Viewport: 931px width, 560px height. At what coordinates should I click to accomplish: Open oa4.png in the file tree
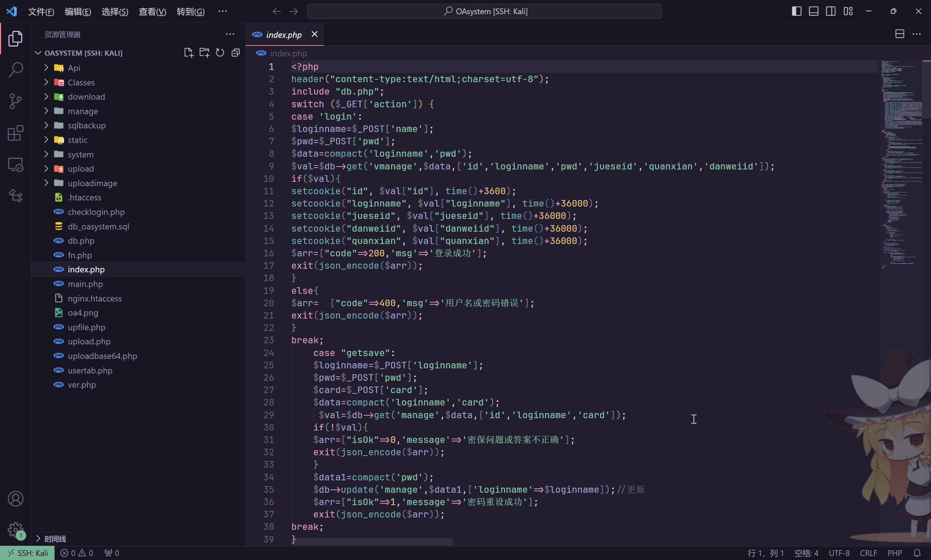coord(138,313)
